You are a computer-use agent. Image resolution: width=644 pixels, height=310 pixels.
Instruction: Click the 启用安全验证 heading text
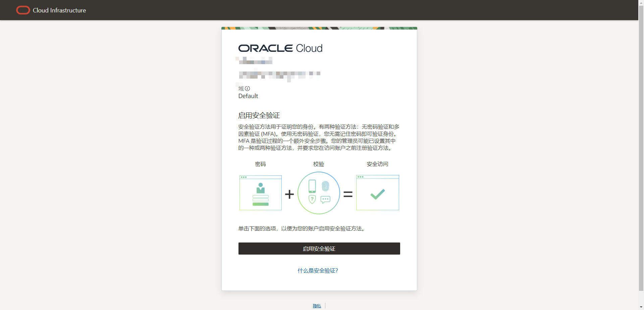coord(259,116)
